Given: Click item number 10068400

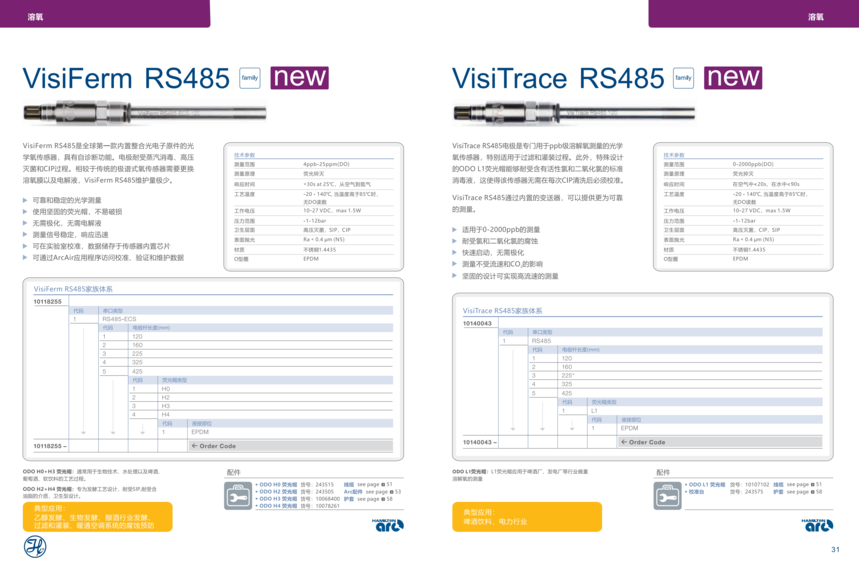Looking at the screenshot, I should (328, 499).
